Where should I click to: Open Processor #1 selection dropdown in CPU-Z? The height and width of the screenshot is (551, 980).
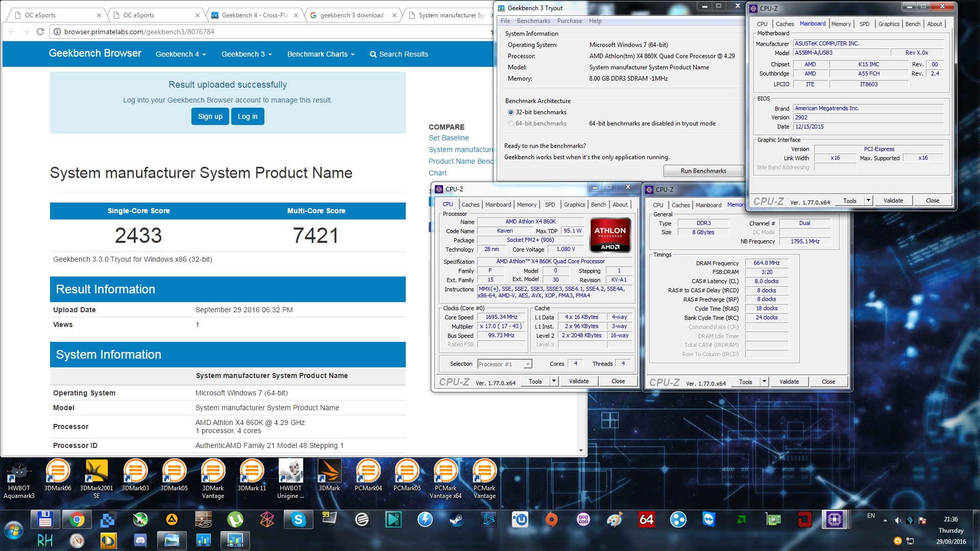(504, 364)
